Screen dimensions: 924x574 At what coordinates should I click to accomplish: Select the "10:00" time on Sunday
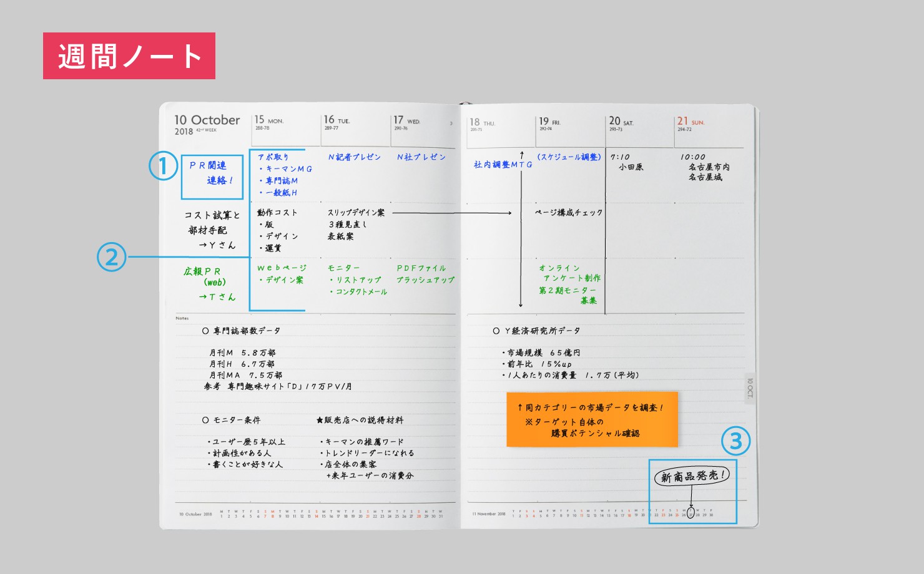tap(693, 157)
